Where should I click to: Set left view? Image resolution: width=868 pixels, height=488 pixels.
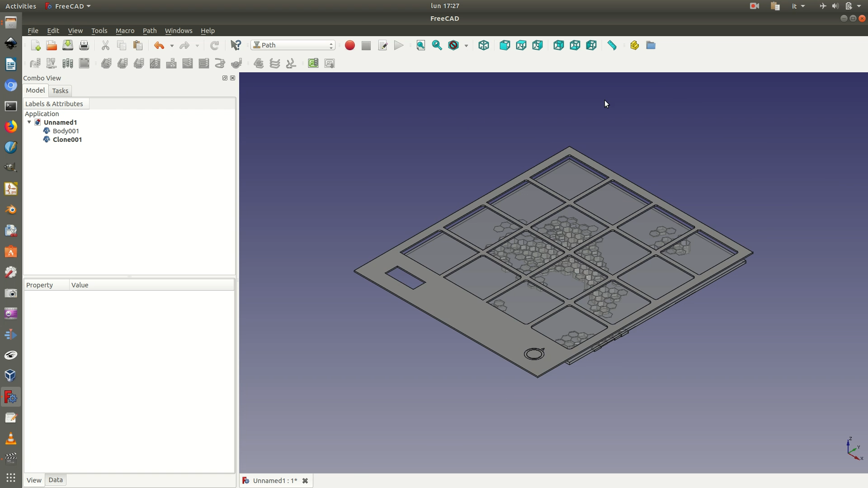pyautogui.click(x=591, y=45)
